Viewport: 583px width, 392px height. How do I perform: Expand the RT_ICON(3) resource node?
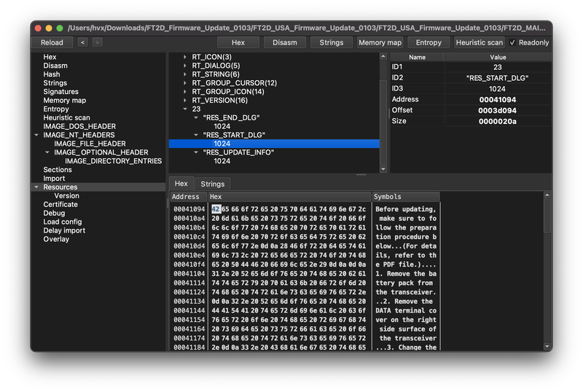point(185,57)
